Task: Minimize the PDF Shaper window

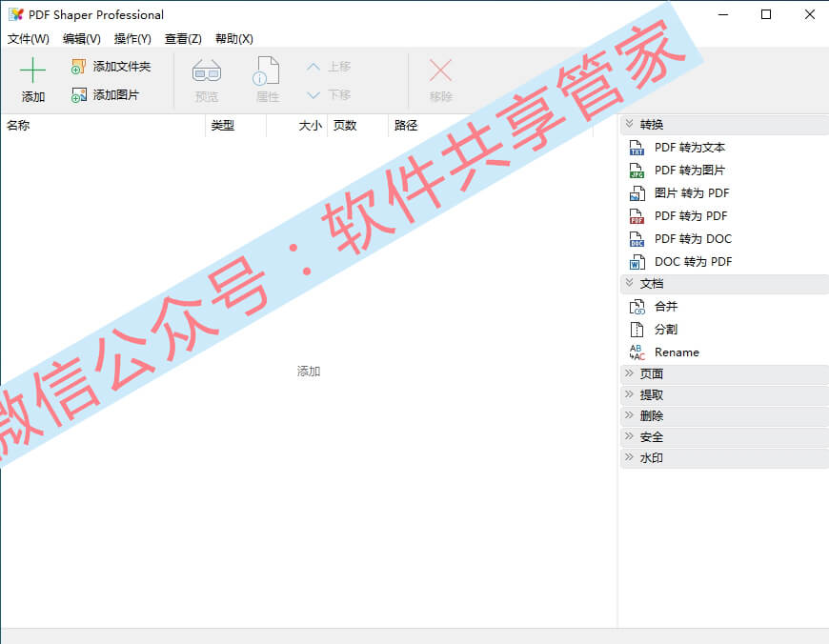Action: coord(723,15)
